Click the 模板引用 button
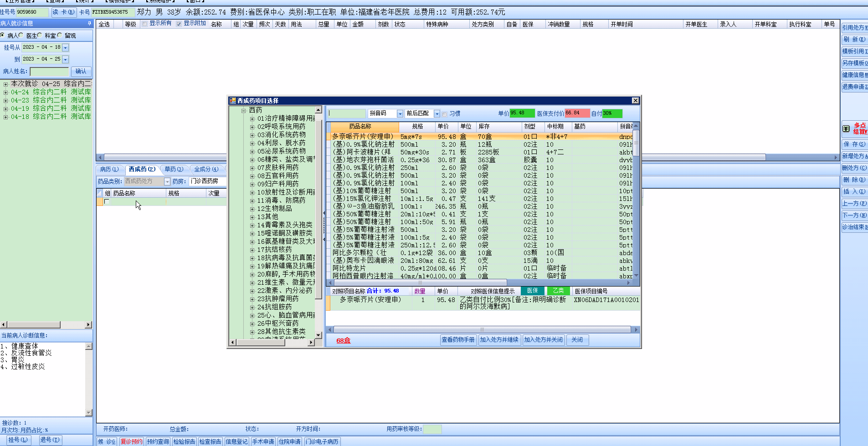The image size is (868, 446). (854, 51)
